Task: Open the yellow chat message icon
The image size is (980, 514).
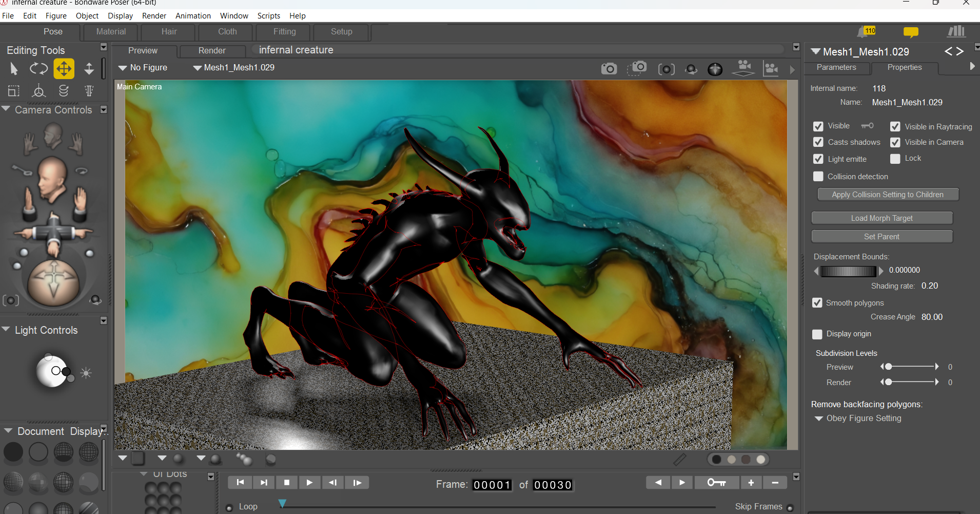Action: pos(911,32)
